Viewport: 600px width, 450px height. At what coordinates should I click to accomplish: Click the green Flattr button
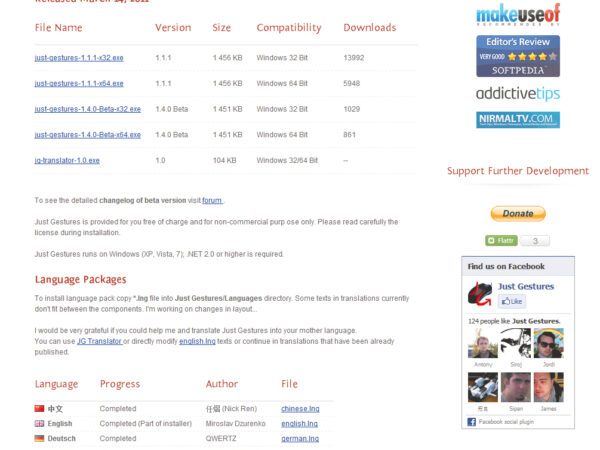click(x=501, y=241)
